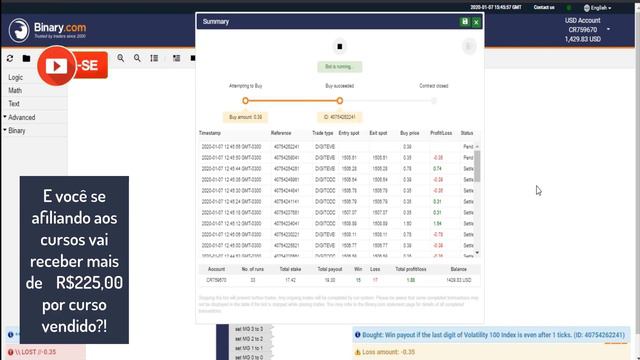This screenshot has width=640, height=360.
Task: Click the Attempting to Buy progress circle
Action: [x=245, y=100]
